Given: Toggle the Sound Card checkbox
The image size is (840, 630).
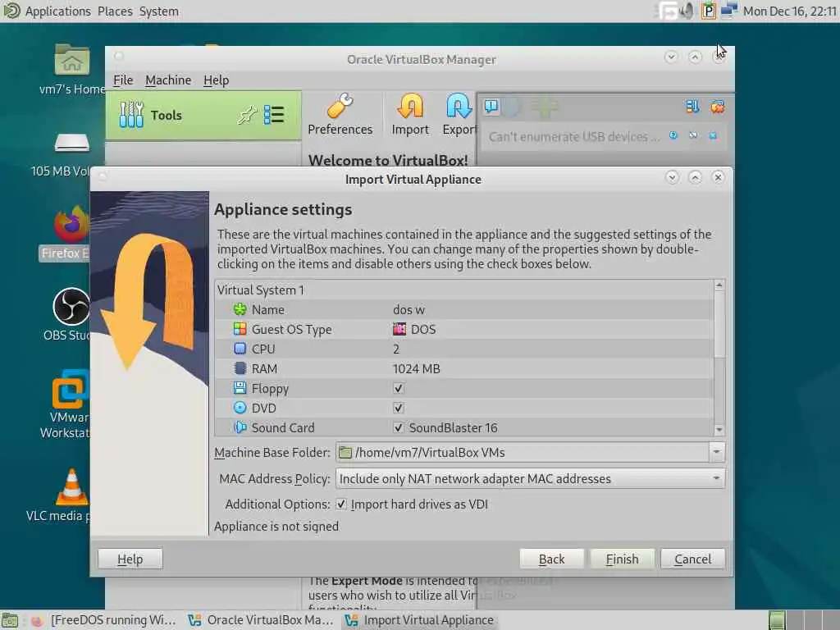Looking at the screenshot, I should tap(398, 427).
